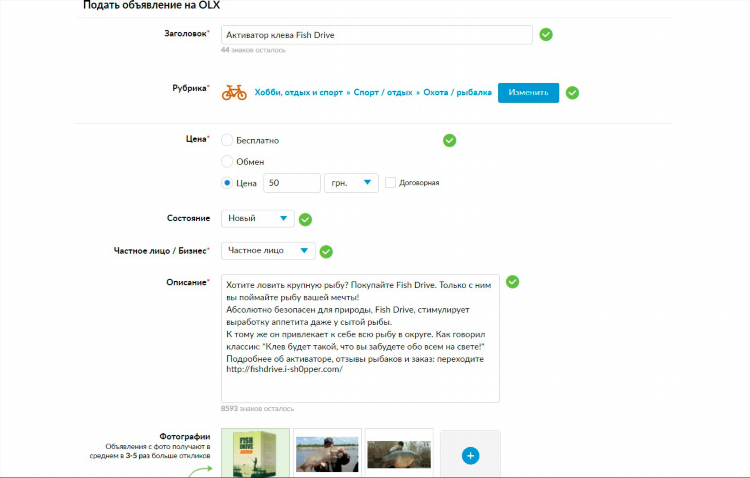This screenshot has width=750, height=478.
Task: Click the price input containing 50
Action: click(x=292, y=183)
